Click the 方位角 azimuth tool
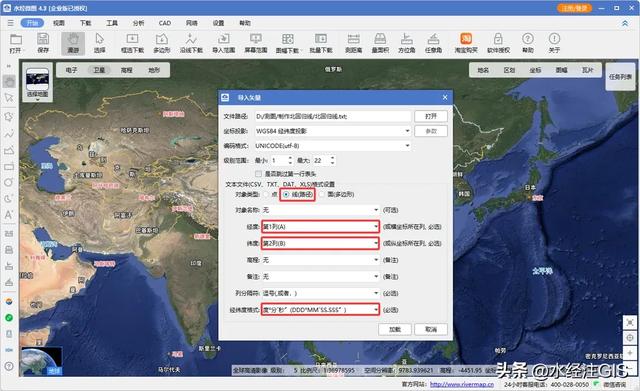The width and height of the screenshot is (640, 391). tap(407, 43)
